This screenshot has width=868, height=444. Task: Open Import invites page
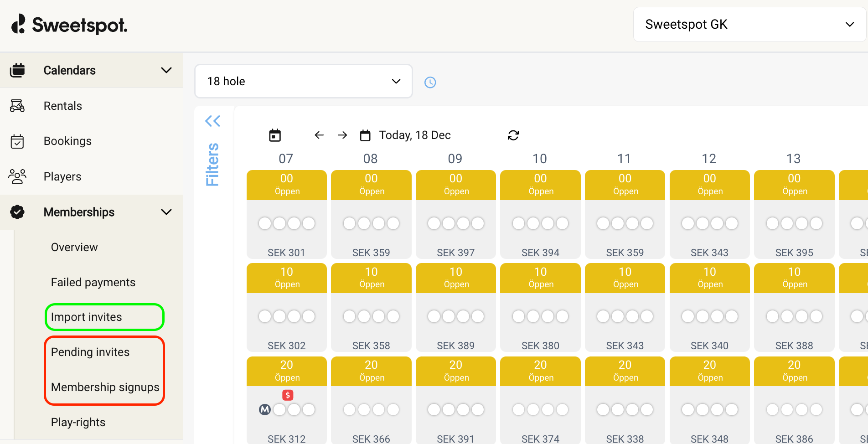pyautogui.click(x=87, y=317)
